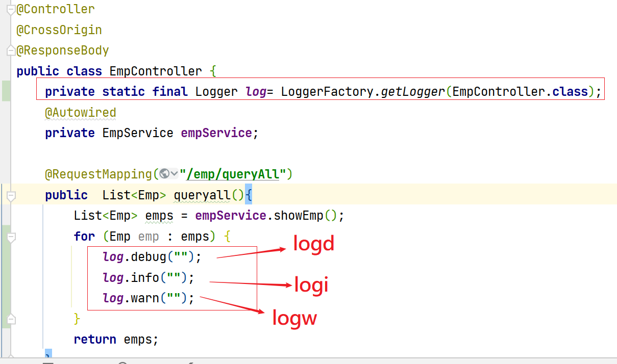Open the "/emp/queryAll" URL link
This screenshot has width=617, height=364.
[x=233, y=174]
